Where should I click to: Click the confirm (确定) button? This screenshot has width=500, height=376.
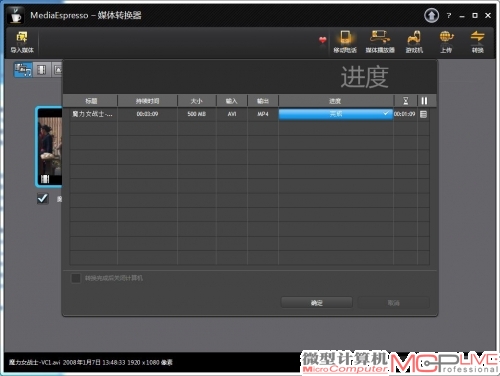click(317, 303)
